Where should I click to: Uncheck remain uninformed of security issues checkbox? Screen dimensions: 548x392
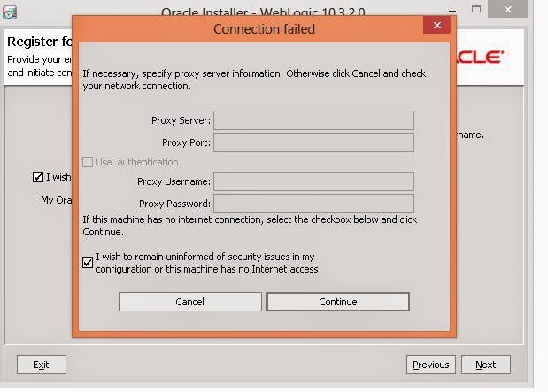(x=88, y=263)
